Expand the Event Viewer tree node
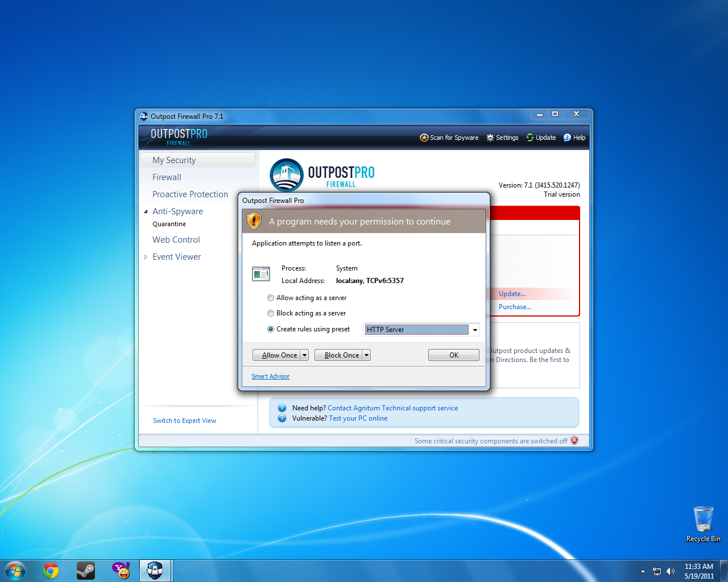Image resolution: width=728 pixels, height=582 pixels. click(x=146, y=257)
